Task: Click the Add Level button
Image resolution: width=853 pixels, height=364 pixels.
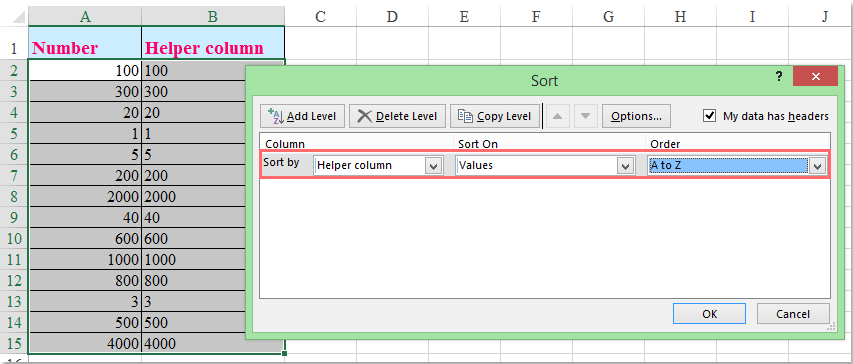Action: [x=302, y=116]
